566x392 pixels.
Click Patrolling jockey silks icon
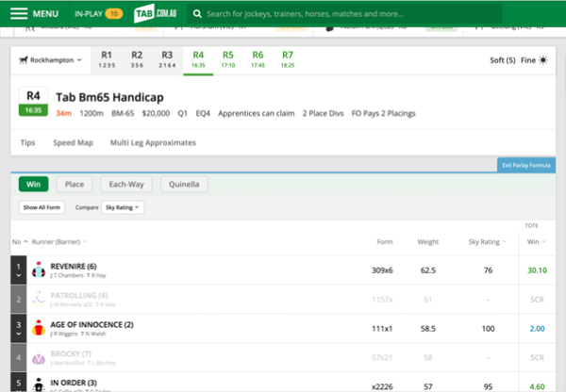[x=39, y=299]
